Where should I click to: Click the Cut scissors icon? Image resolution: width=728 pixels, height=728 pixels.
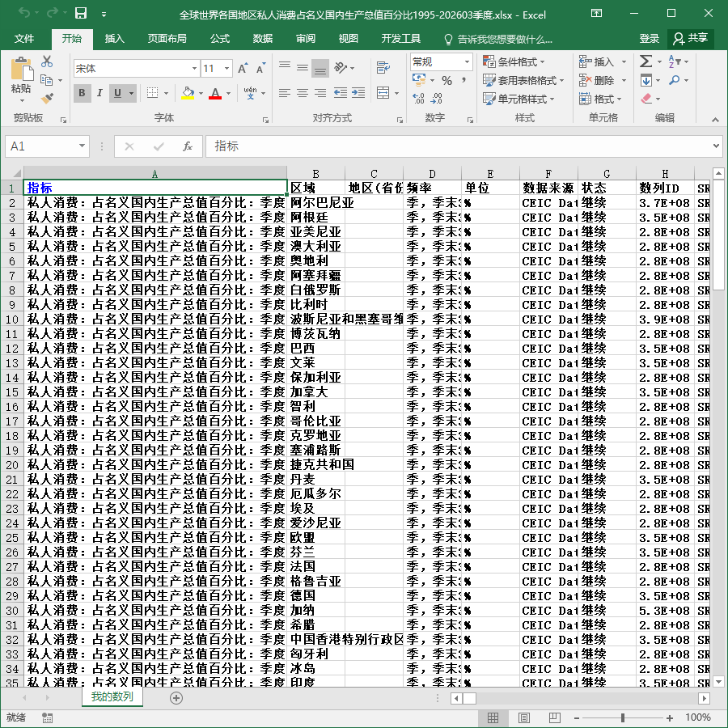pyautogui.click(x=47, y=61)
